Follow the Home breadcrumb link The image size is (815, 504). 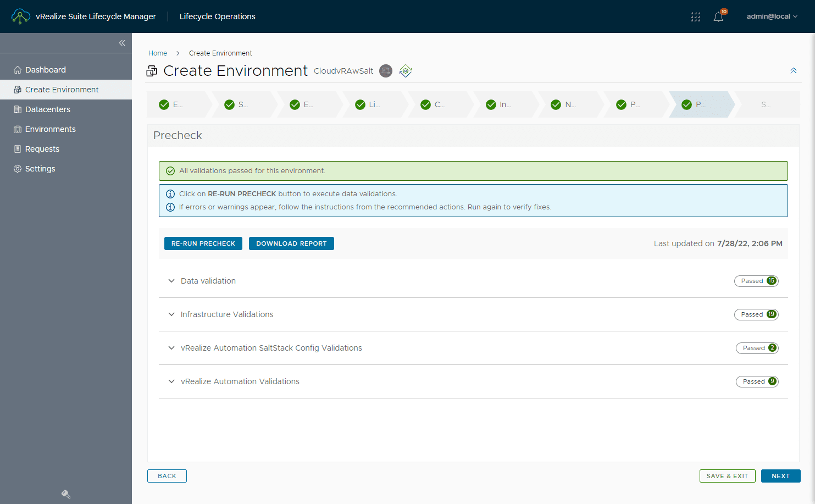[x=158, y=53]
